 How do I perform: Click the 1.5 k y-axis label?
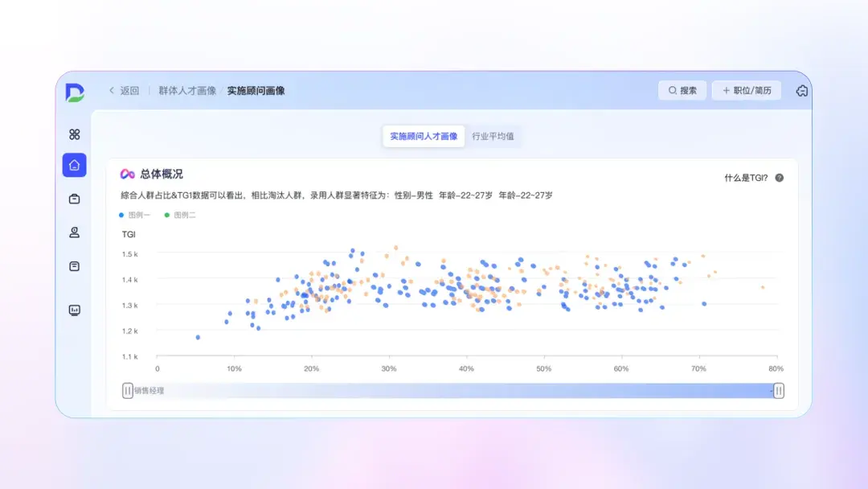point(129,254)
